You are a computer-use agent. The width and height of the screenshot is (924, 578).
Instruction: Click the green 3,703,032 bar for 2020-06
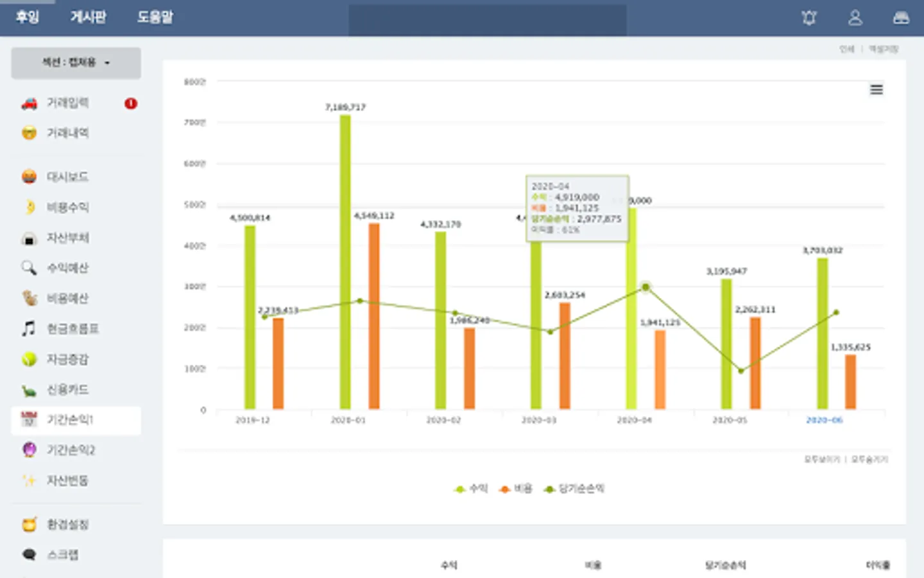822,333
